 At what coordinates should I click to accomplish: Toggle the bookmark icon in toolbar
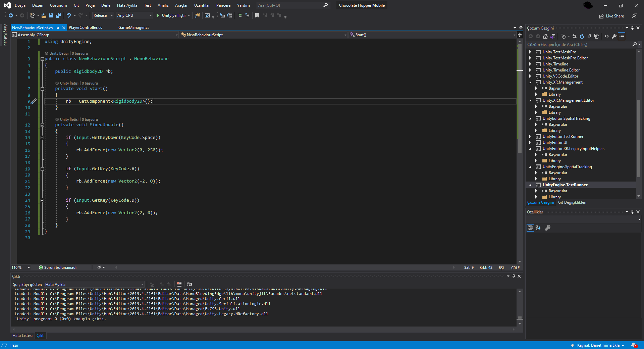coord(257,15)
